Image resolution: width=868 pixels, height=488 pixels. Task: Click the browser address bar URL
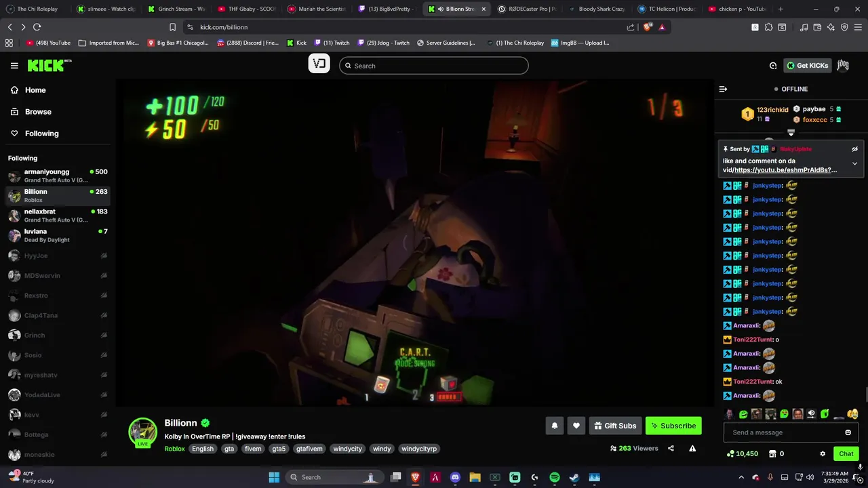tap(224, 27)
